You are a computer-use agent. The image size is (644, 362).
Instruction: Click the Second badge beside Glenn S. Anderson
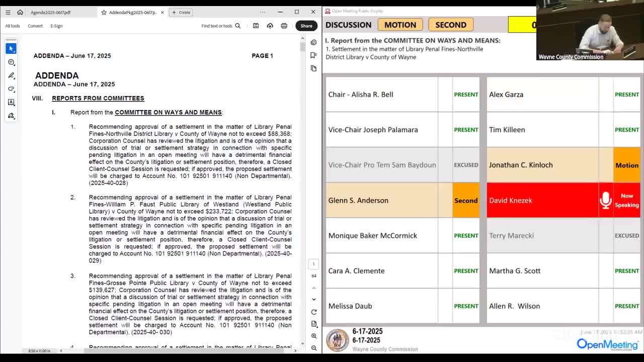coord(466,200)
